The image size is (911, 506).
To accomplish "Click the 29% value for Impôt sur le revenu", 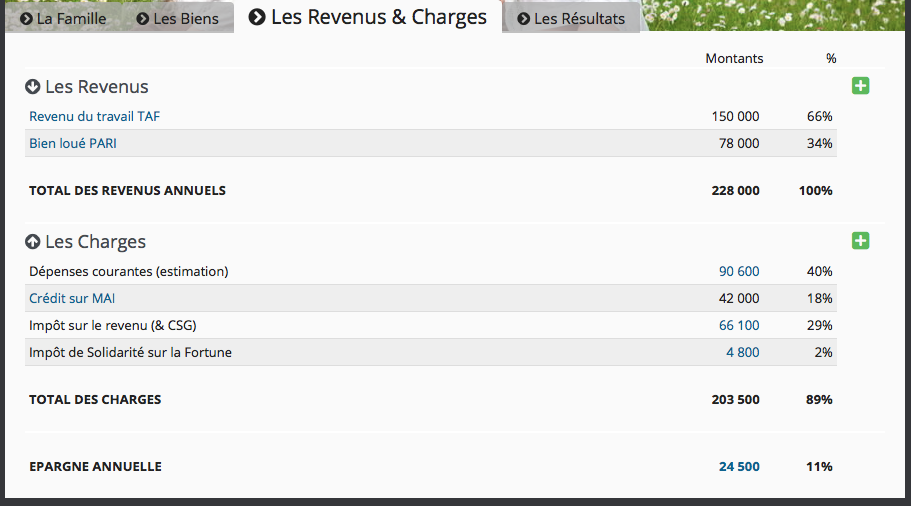I will (x=819, y=325).
